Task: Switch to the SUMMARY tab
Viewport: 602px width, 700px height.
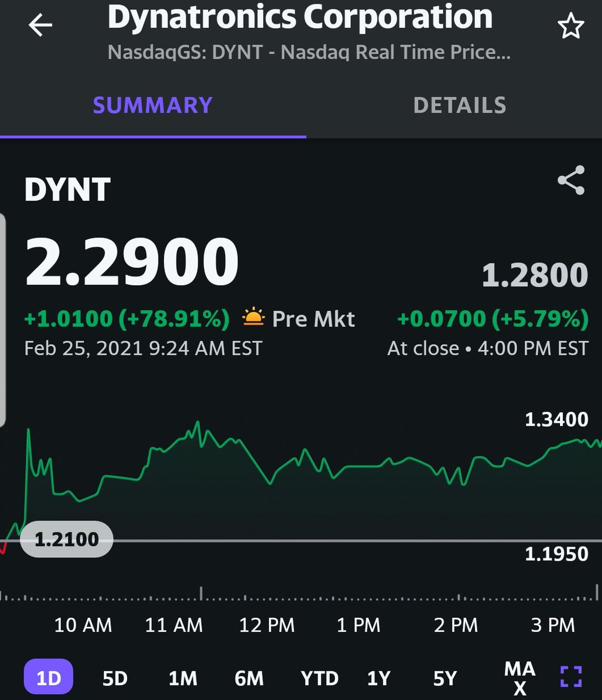Action: pos(153,106)
